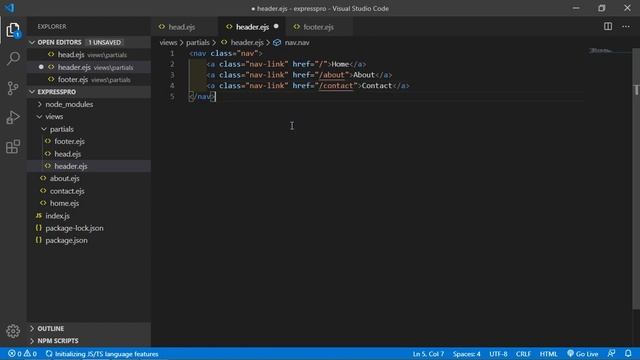The height and width of the screenshot is (360, 640).
Task: Select header.ejs in Open Editors list
Action: (x=89, y=67)
